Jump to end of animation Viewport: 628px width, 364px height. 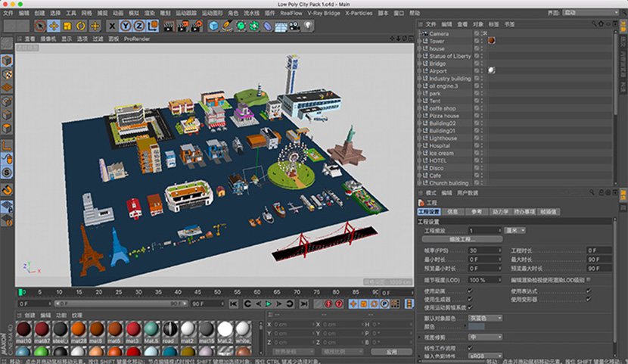tap(304, 304)
